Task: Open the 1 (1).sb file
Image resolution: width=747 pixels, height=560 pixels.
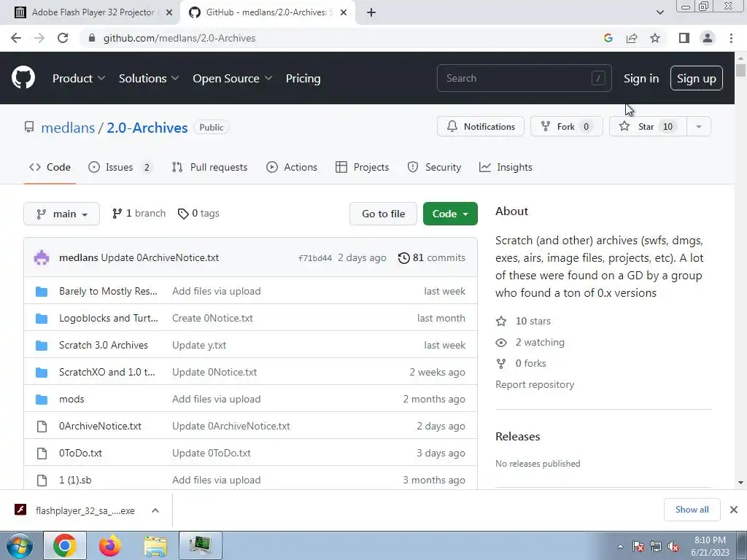Action: tap(75, 480)
